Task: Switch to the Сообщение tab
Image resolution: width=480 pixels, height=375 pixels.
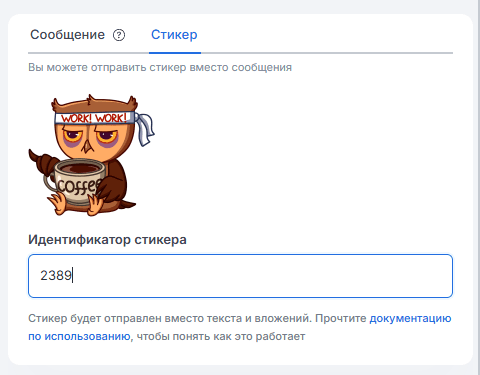Action: tap(67, 35)
